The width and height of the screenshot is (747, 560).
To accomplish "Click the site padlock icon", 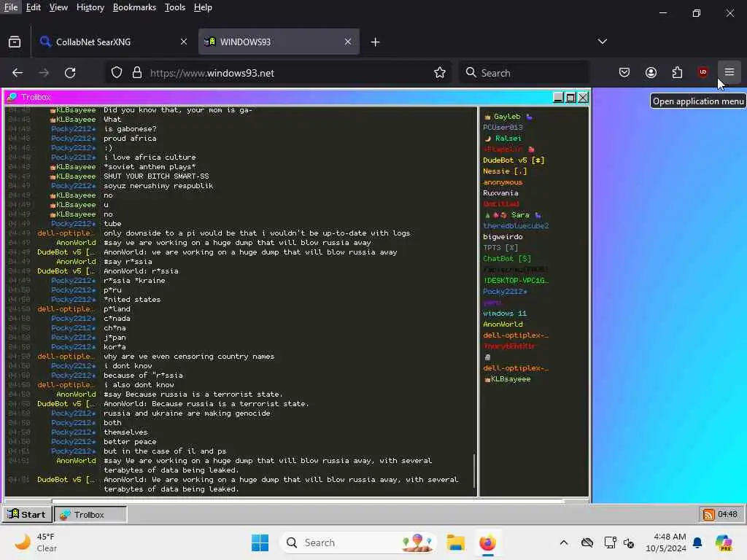I will pyautogui.click(x=137, y=72).
